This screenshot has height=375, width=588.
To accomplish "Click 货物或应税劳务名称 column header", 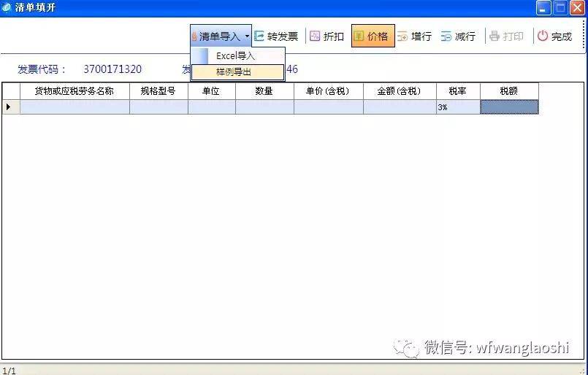I will (75, 91).
